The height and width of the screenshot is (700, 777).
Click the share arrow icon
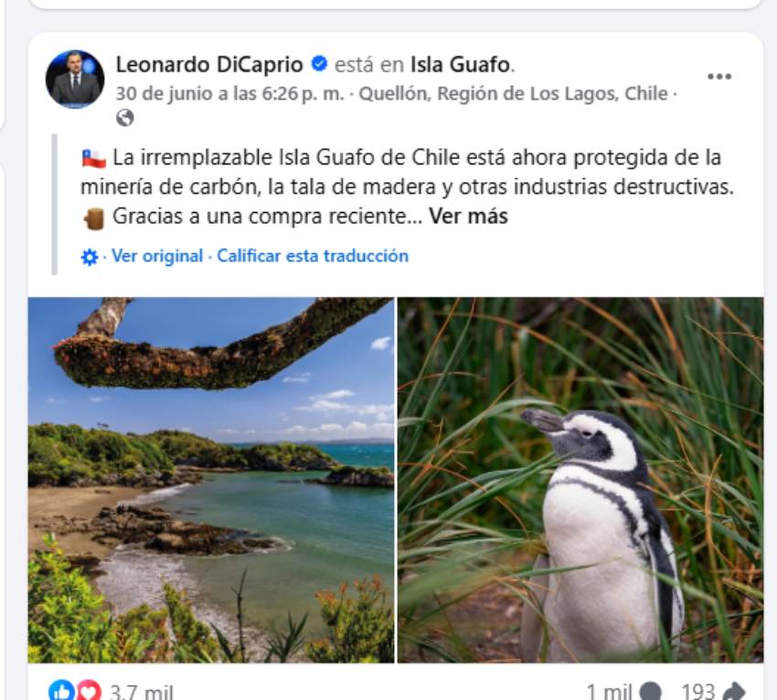click(x=734, y=691)
